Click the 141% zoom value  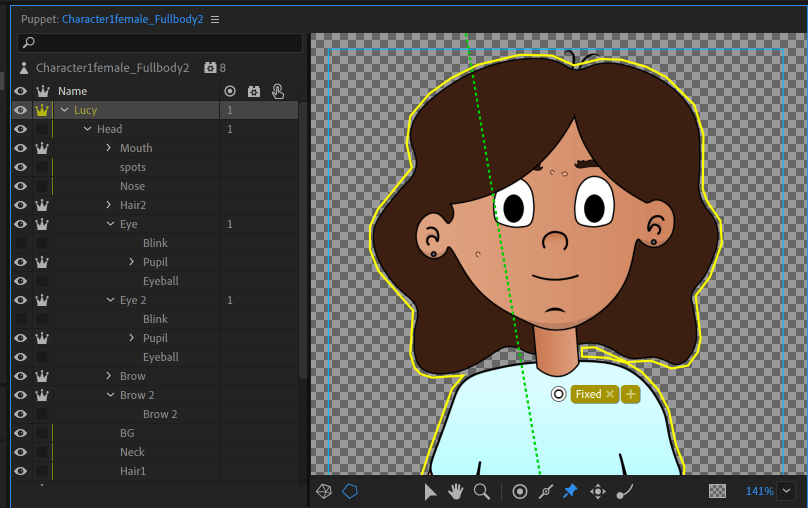tap(760, 492)
